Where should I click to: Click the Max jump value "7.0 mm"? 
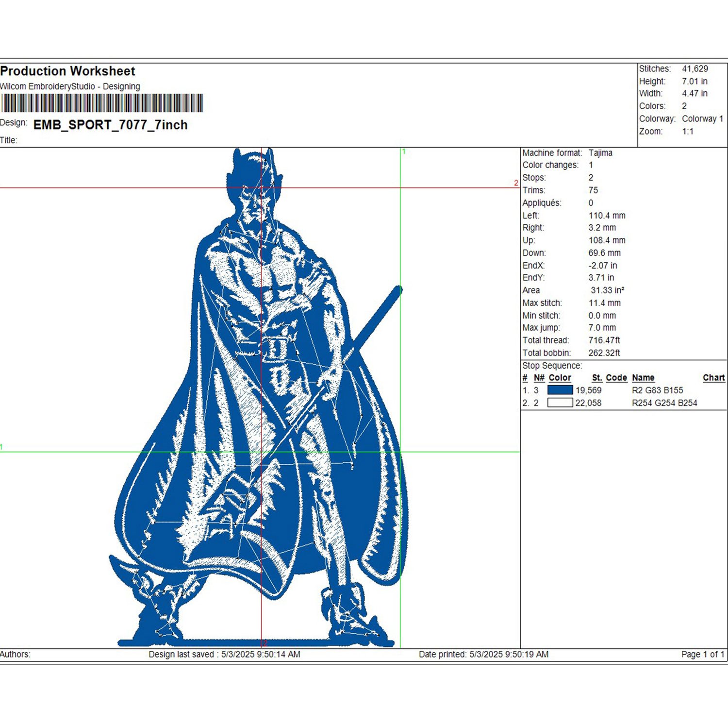pyautogui.click(x=602, y=328)
